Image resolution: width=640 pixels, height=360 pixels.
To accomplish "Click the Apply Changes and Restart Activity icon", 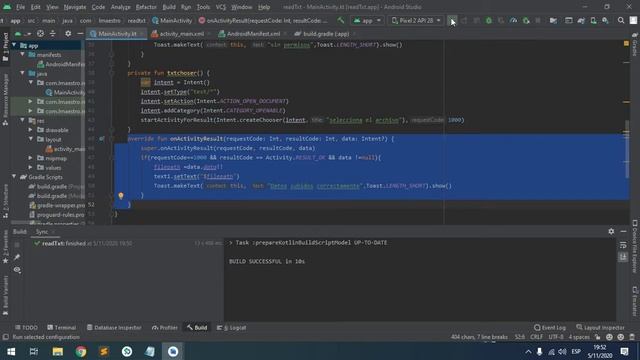I will [464, 20].
